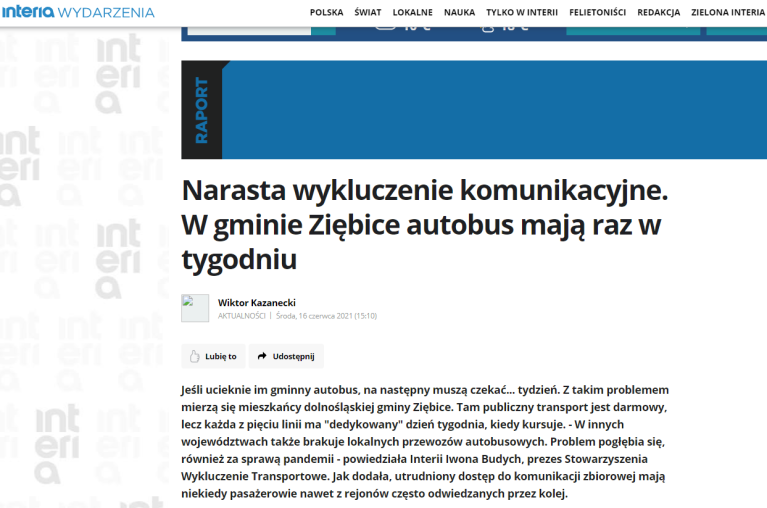Open the ZIELONA INTERIA menu section
The height and width of the screenshot is (508, 767).
tap(728, 13)
